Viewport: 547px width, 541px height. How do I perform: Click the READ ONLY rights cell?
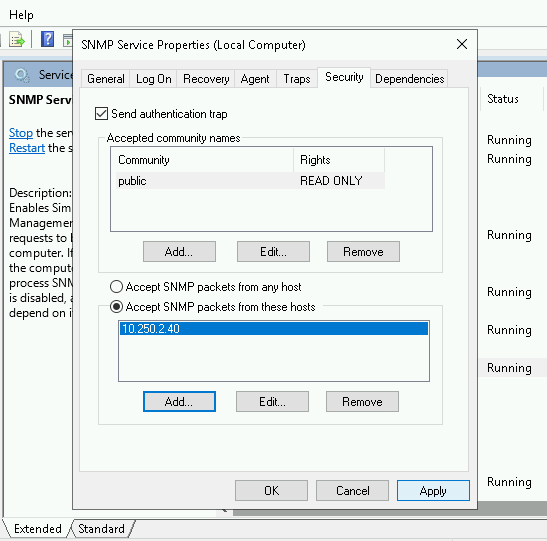[331, 181]
